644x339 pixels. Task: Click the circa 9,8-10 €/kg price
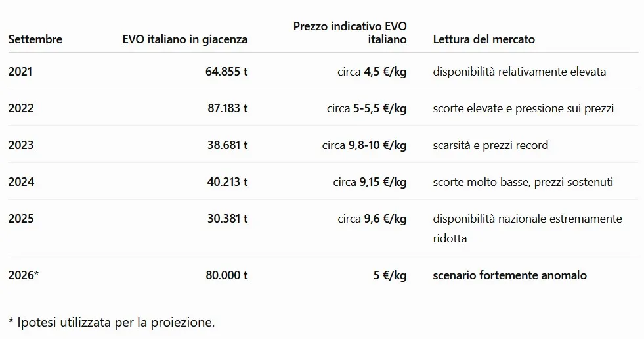(364, 145)
